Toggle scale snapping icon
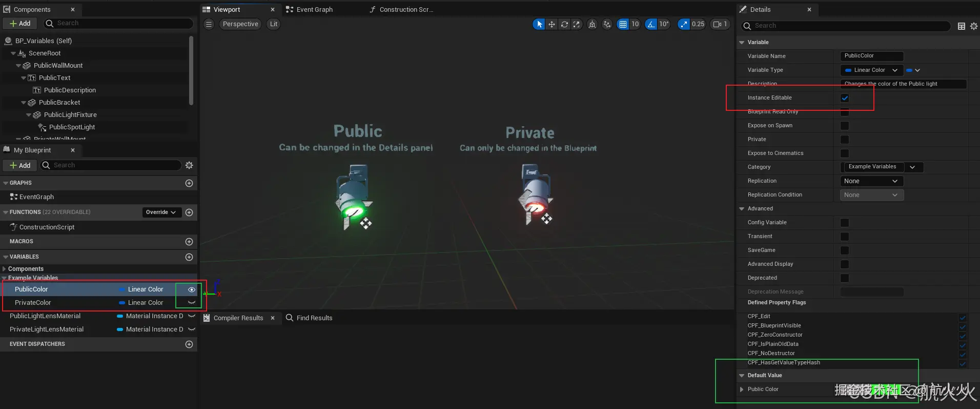This screenshot has width=980, height=409. tap(684, 24)
